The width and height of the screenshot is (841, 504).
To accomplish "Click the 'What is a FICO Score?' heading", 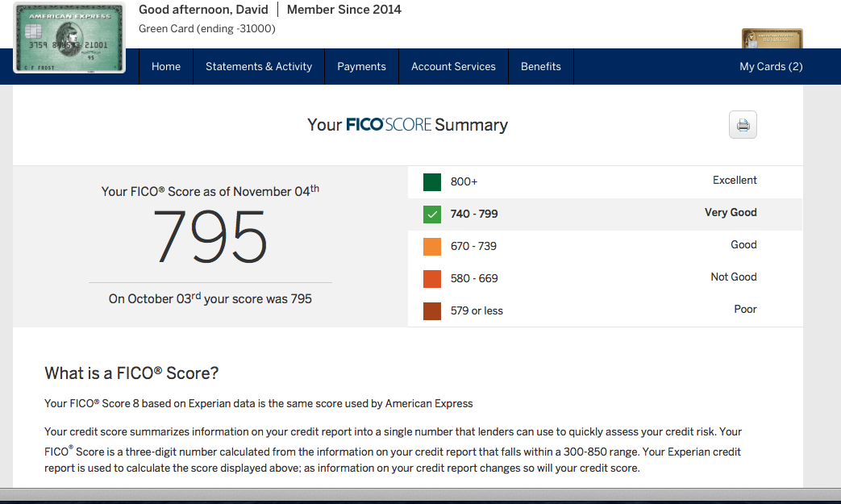I will click(x=131, y=373).
